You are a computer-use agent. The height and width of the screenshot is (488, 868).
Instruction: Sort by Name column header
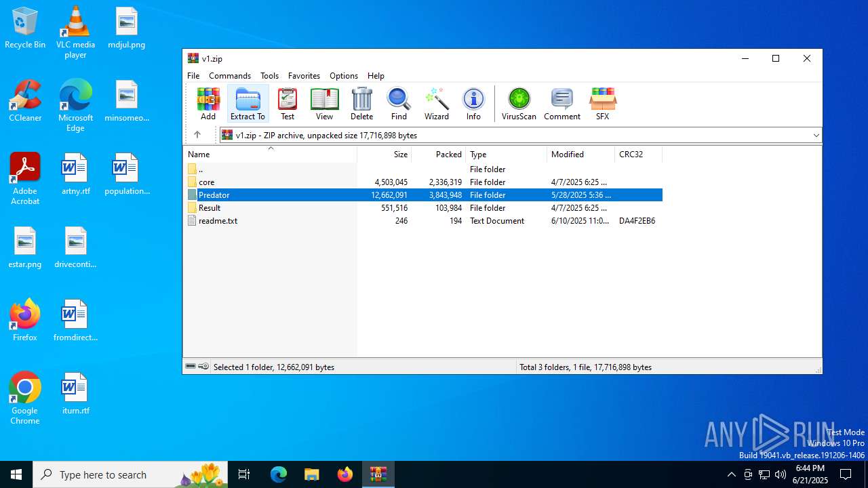(x=270, y=154)
